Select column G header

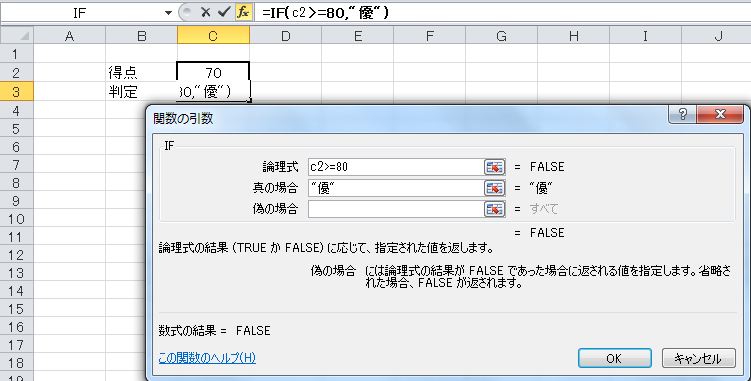(501, 35)
